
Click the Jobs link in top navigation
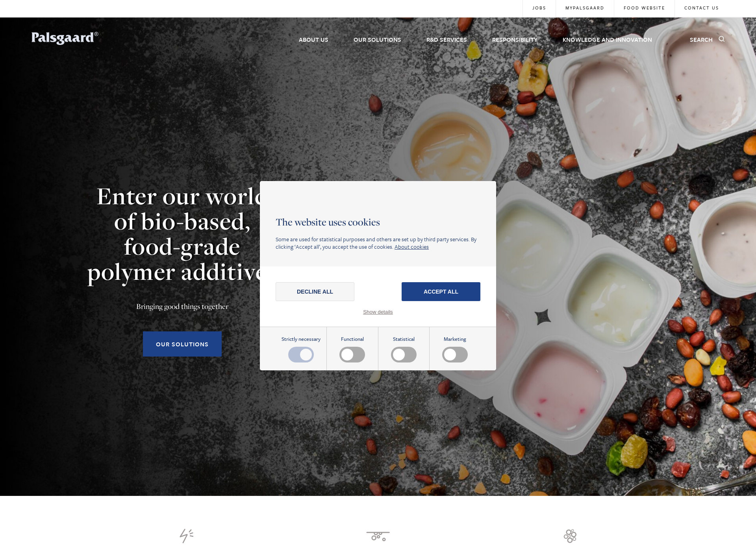pyautogui.click(x=539, y=8)
